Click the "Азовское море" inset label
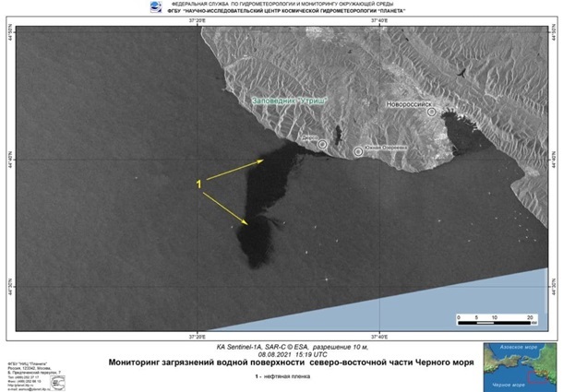Viewport: 563px width, 392px height. point(519,348)
